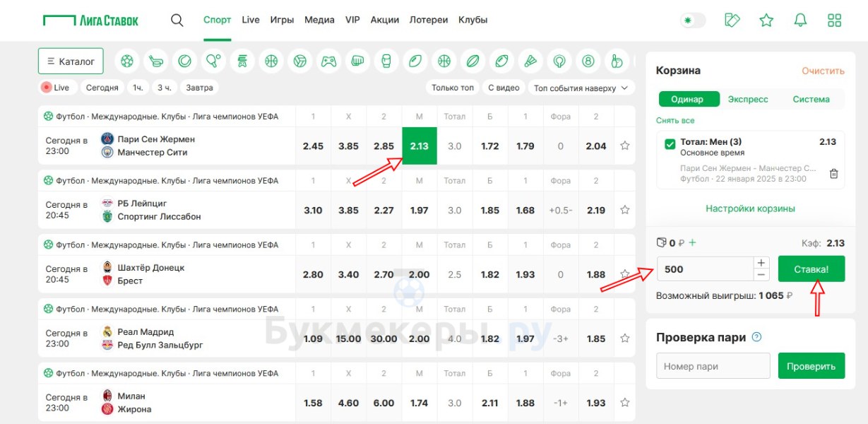
Task: Select the volleyball sport icon
Action: pyautogui.click(x=299, y=61)
